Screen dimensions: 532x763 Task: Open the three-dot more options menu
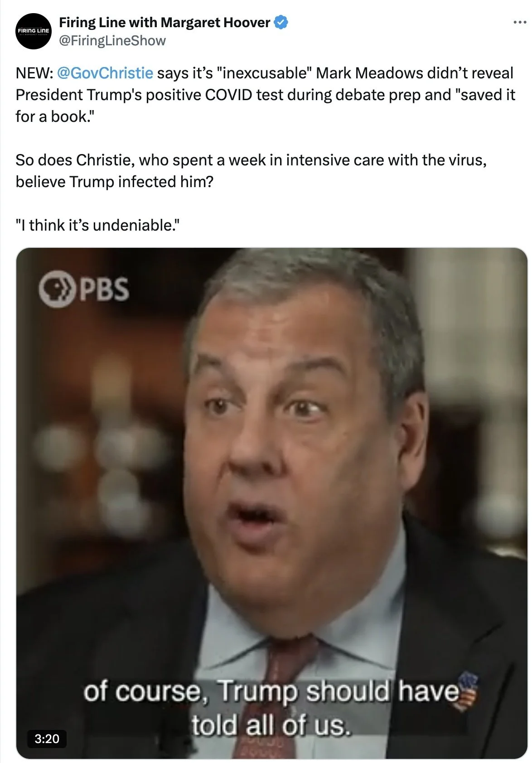(520, 22)
